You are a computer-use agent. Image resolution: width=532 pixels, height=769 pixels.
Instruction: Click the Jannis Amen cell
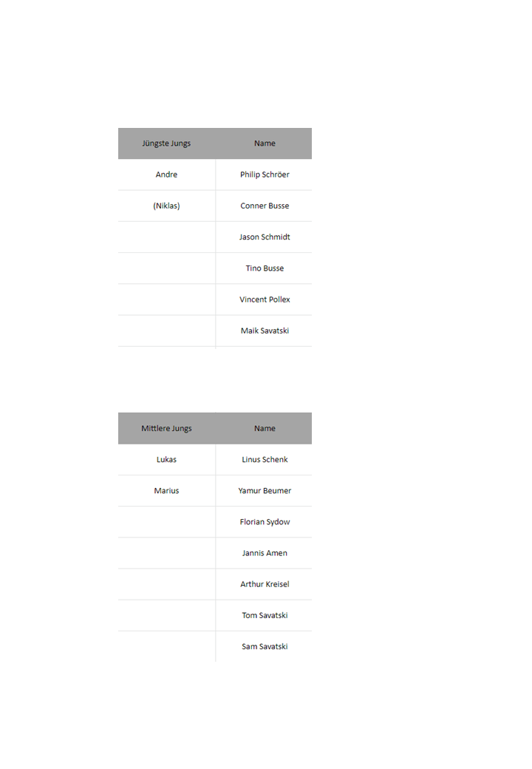coord(265,553)
